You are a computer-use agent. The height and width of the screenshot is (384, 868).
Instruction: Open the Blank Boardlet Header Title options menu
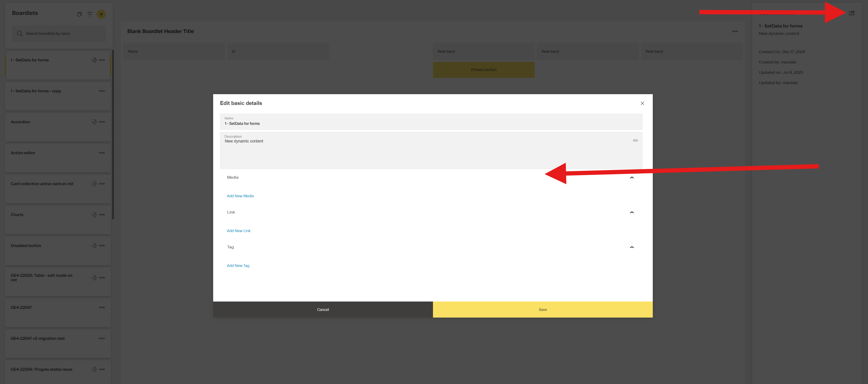point(735,31)
